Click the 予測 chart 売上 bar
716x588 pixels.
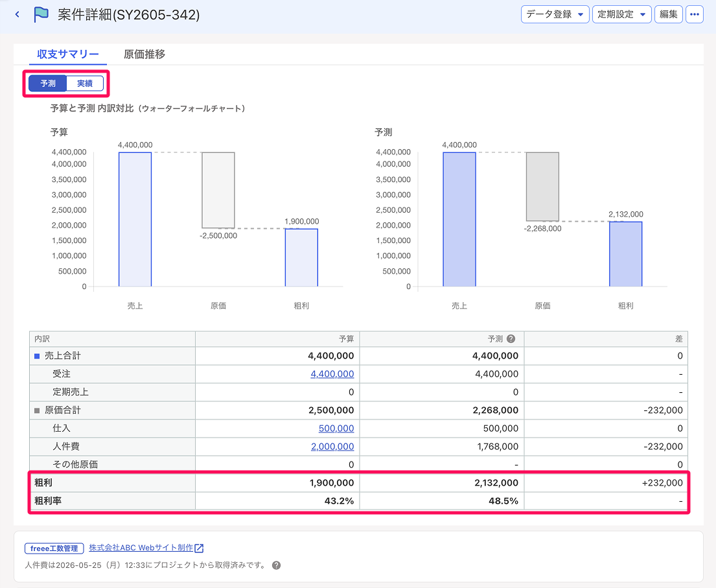(459, 219)
